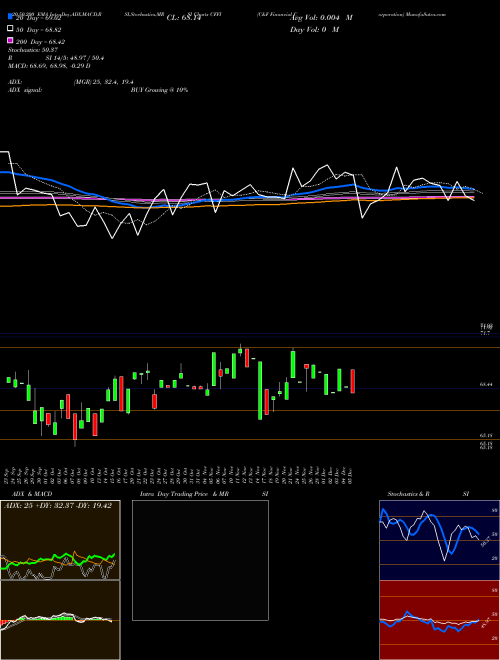Viewport: 500px width, 660px height.
Task: Click the 68.44 price axis label
Action: (486, 384)
